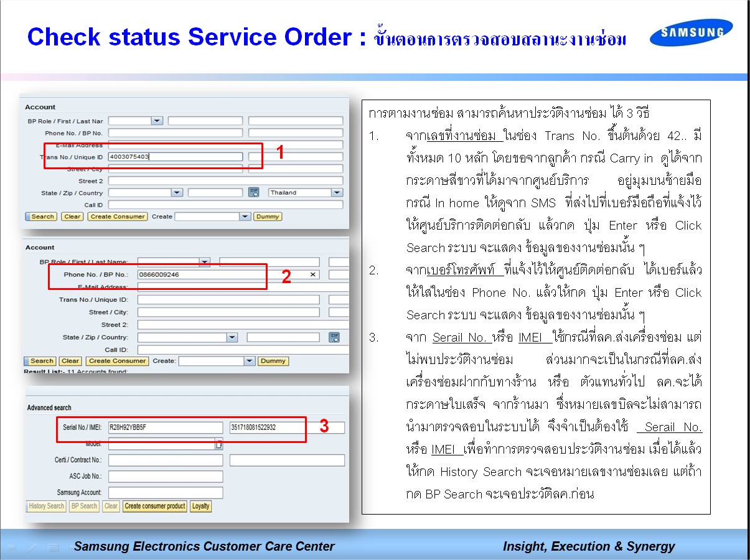The width and height of the screenshot is (750, 560).
Task: Click Dummy in the form with phone 0866009246
Action: 273,361
